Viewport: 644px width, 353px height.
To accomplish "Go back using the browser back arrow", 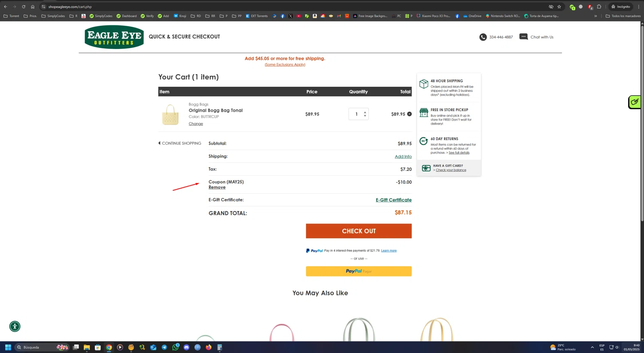I will pos(6,7).
